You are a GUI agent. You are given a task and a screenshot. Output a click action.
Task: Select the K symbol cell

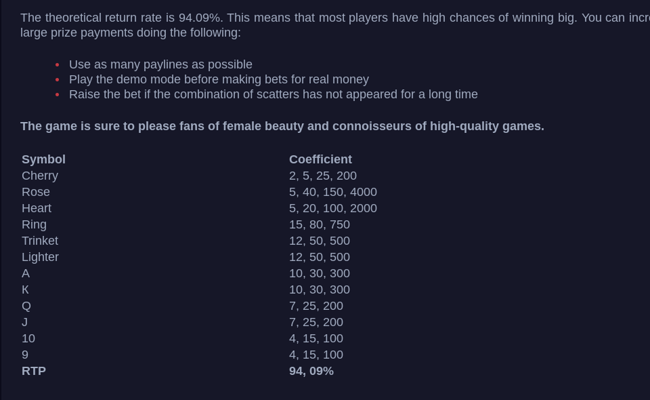[x=25, y=289]
